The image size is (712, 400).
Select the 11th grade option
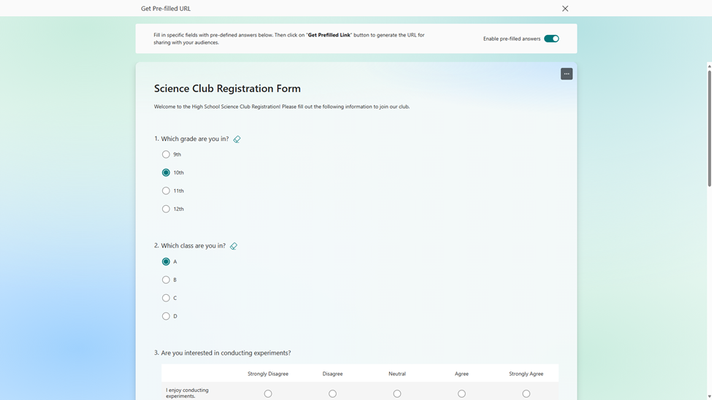[166, 191]
